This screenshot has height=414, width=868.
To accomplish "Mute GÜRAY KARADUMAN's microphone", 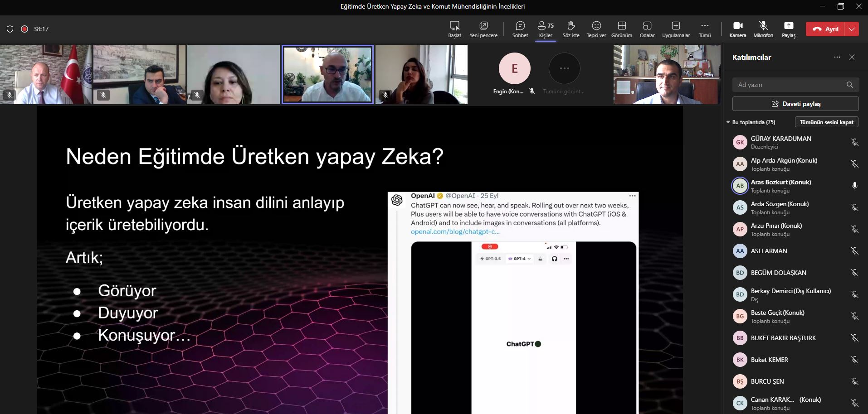I will coord(854,142).
